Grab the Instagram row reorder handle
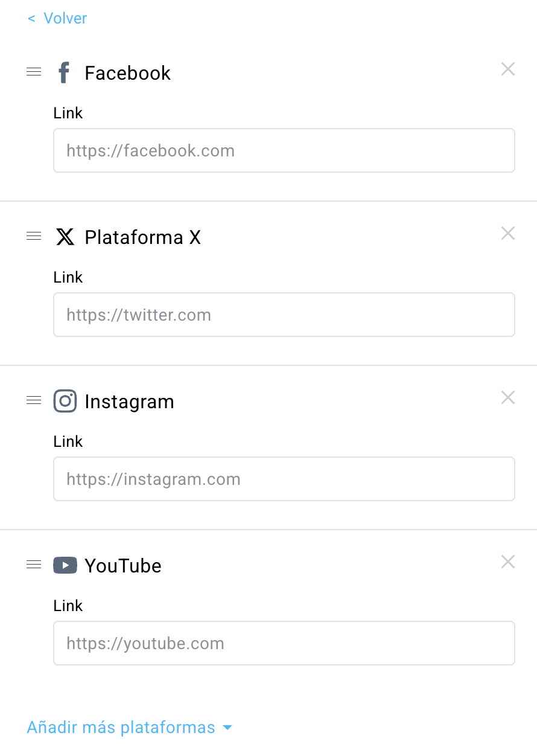The height and width of the screenshot is (756, 537). (34, 401)
